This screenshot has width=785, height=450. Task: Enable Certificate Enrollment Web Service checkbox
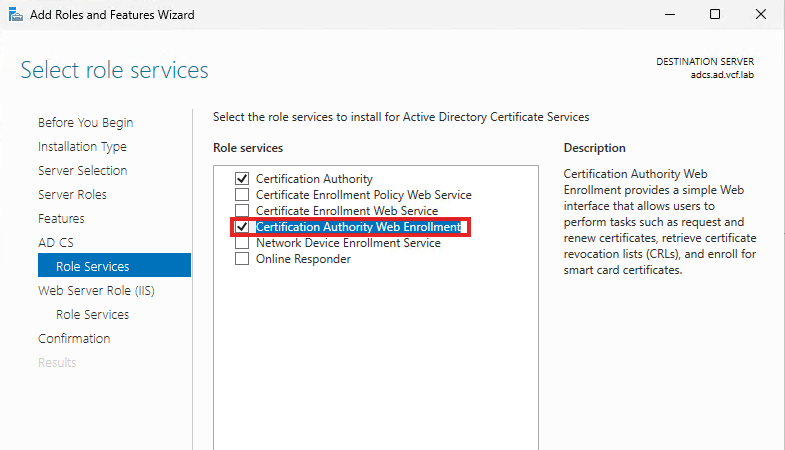pyautogui.click(x=242, y=210)
